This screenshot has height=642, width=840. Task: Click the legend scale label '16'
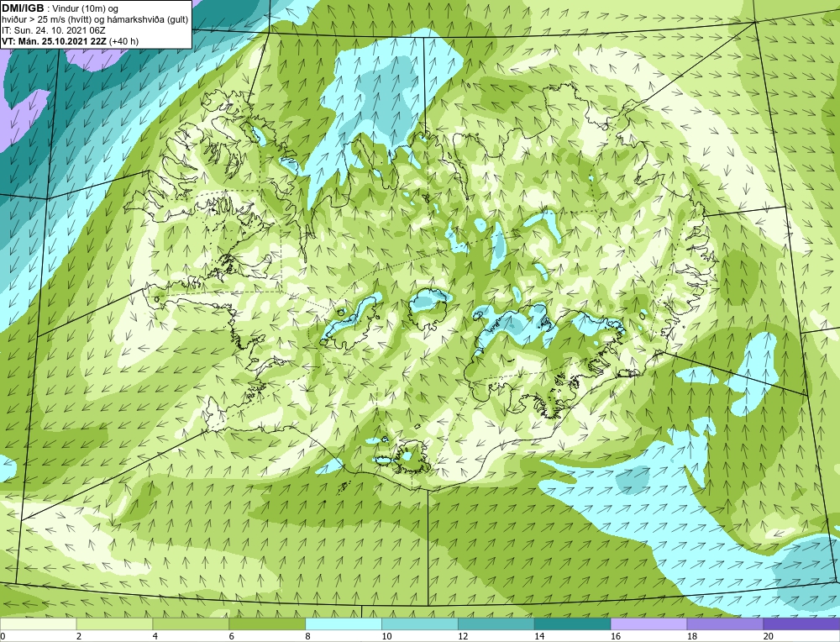click(x=616, y=636)
